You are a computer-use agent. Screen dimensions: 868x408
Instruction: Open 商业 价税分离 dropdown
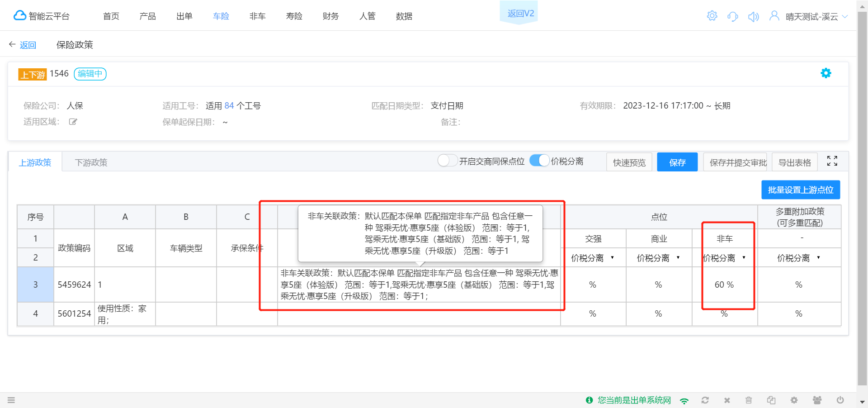coord(658,258)
